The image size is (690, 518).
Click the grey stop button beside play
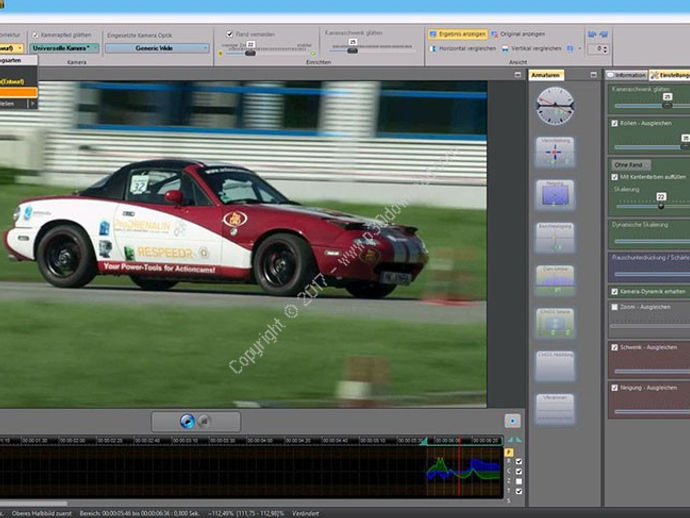[204, 421]
